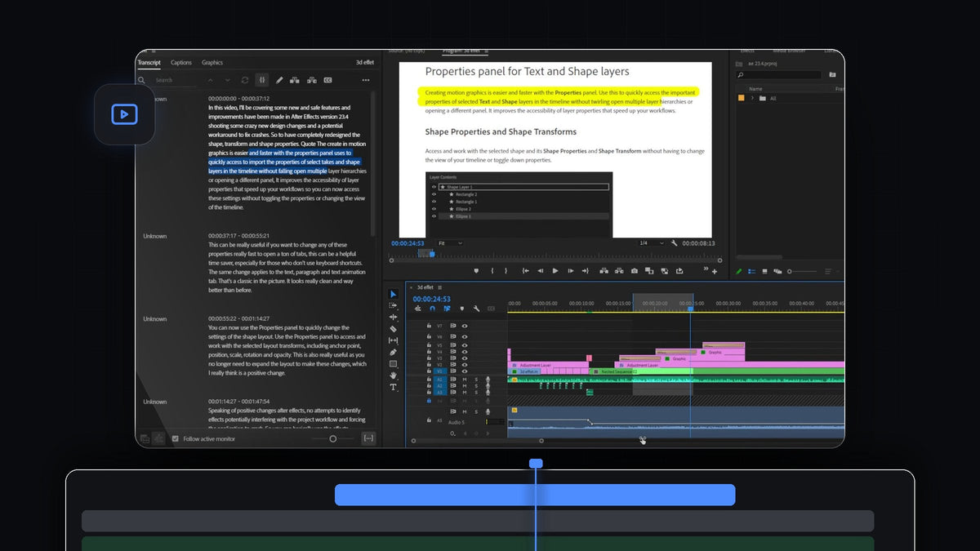980x551 pixels.
Task: Play the Program monitor video
Action: click(555, 271)
